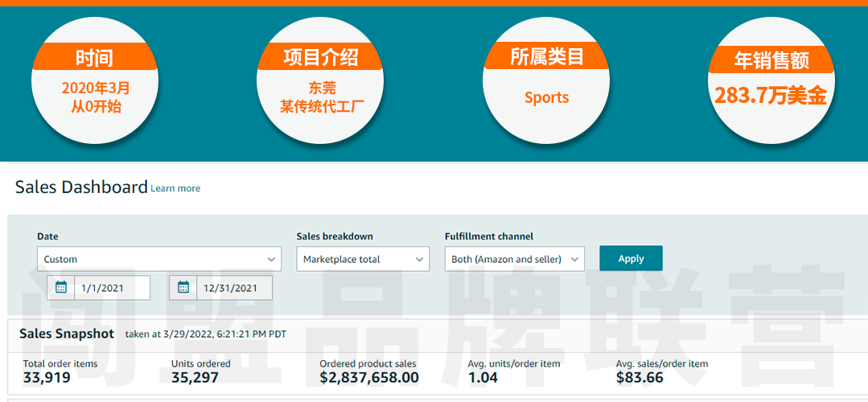Screen dimensions: 868x402
Task: Click the Units ordered value 35,297
Action: click(195, 378)
